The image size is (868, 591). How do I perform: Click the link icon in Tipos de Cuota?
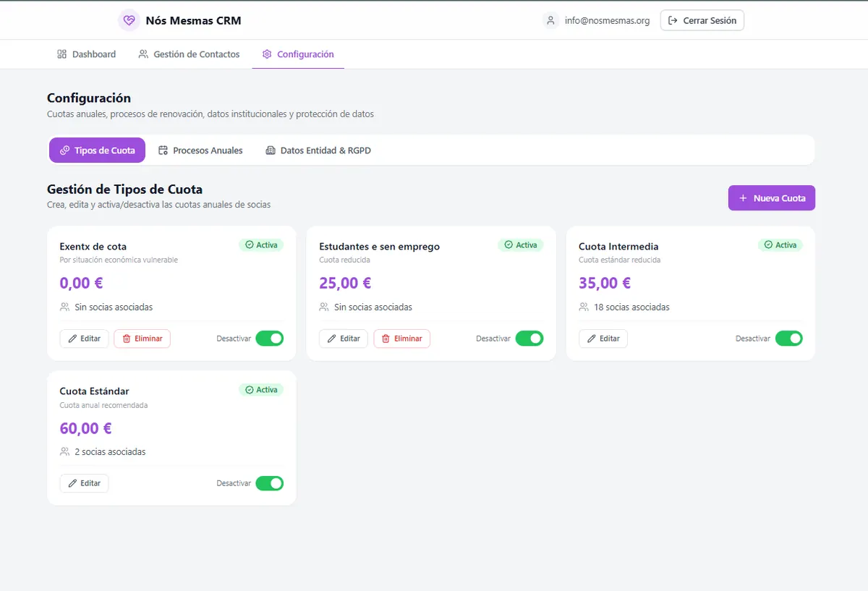[x=64, y=150]
